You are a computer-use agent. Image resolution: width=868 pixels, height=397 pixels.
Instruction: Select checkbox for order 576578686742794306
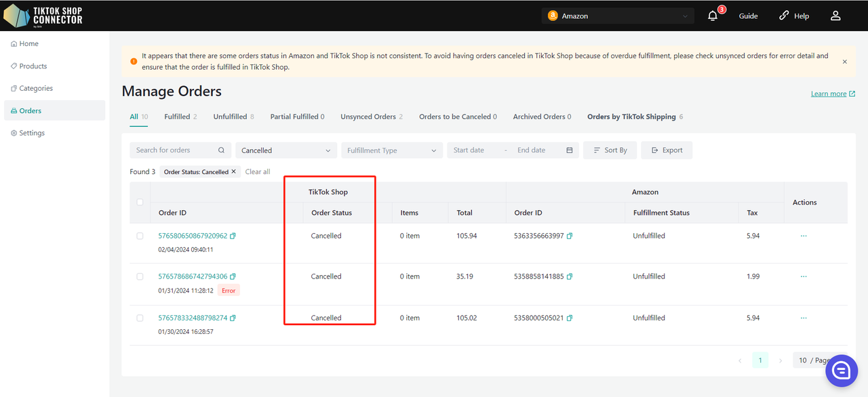click(140, 276)
